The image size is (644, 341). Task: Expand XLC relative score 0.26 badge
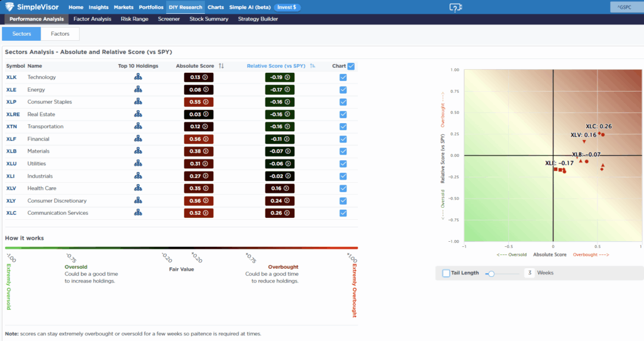(x=280, y=213)
